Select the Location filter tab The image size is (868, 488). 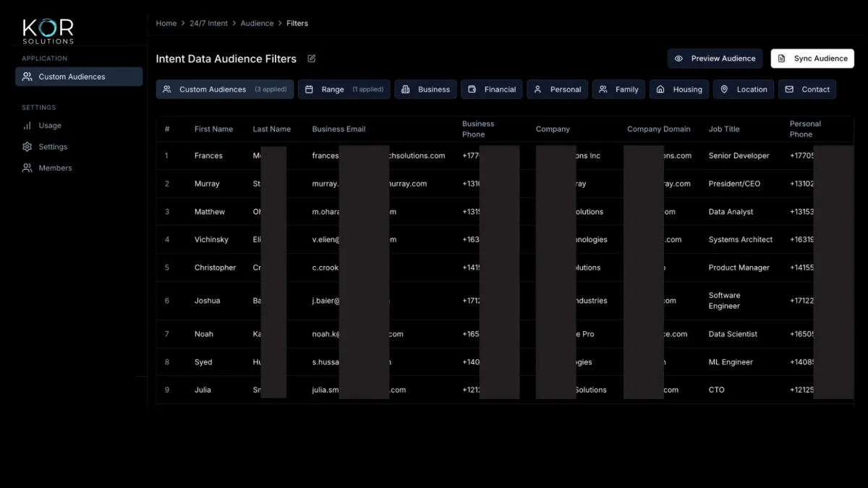click(744, 90)
